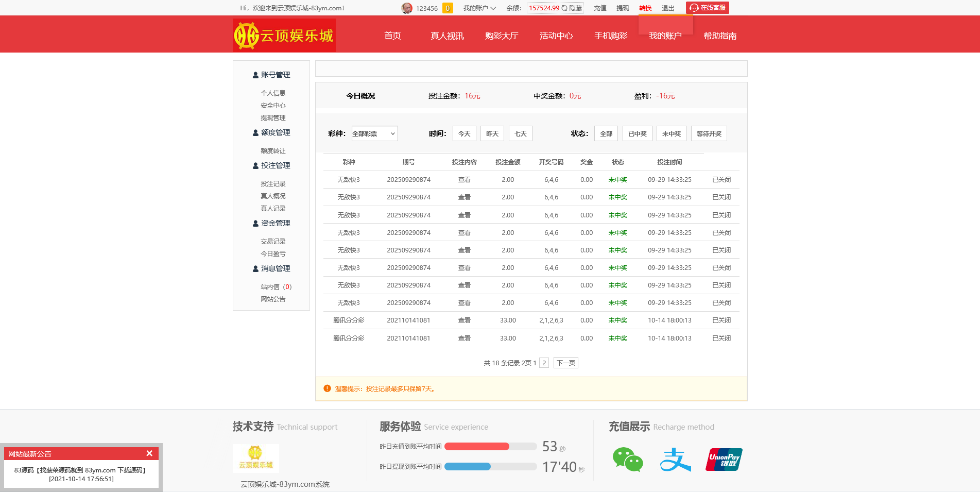
Task: Open 帮助指南 in main navigation
Action: pos(720,36)
